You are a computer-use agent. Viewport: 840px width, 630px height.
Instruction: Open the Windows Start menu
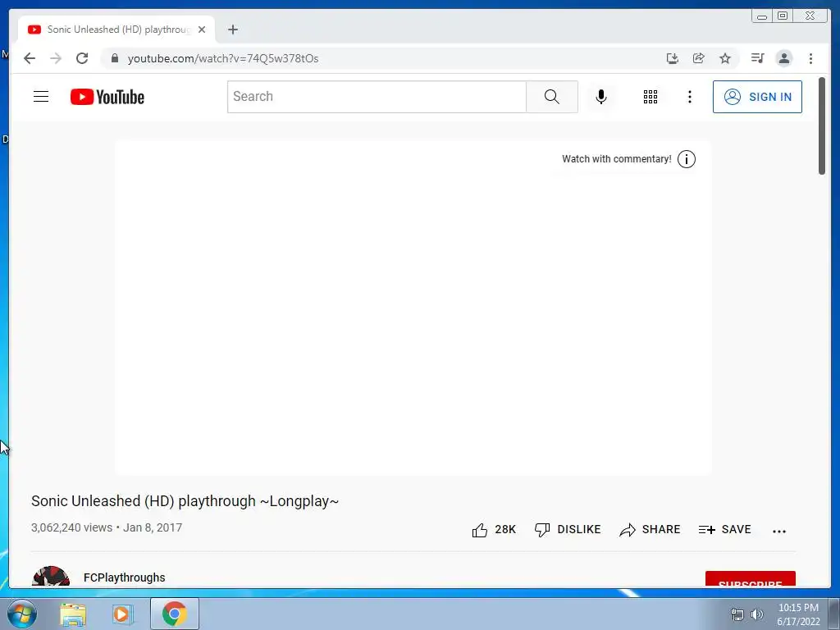[x=22, y=614]
